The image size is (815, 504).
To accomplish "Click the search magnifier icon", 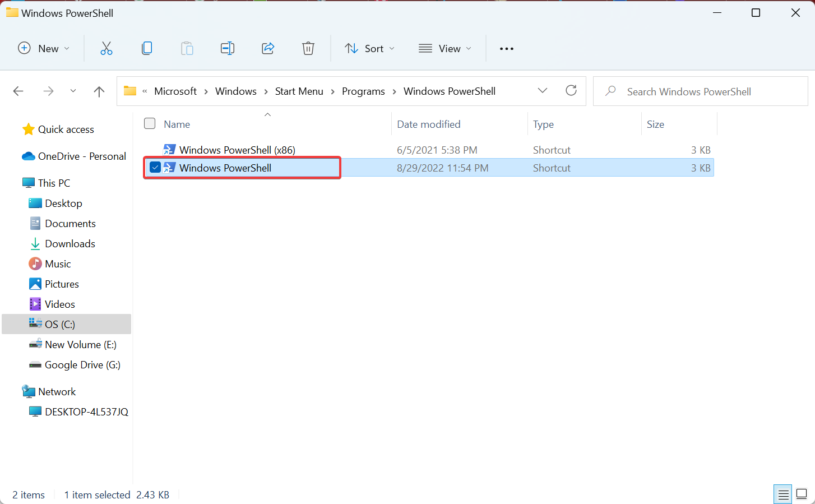I will pos(611,91).
